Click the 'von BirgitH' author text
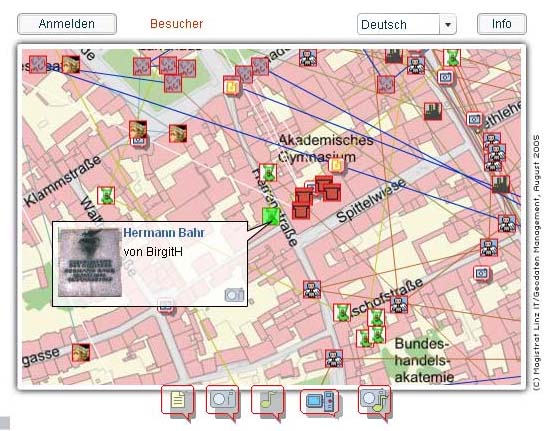 [x=153, y=252]
